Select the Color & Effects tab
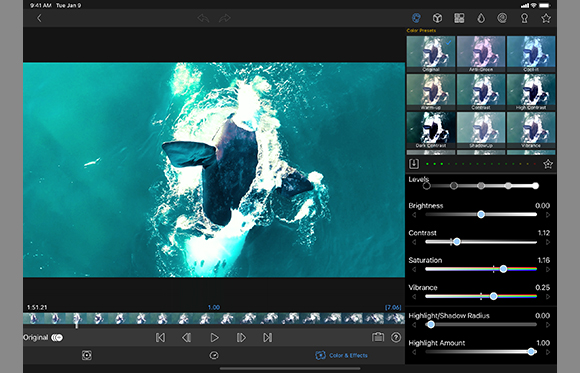The height and width of the screenshot is (373, 580). coord(341,355)
